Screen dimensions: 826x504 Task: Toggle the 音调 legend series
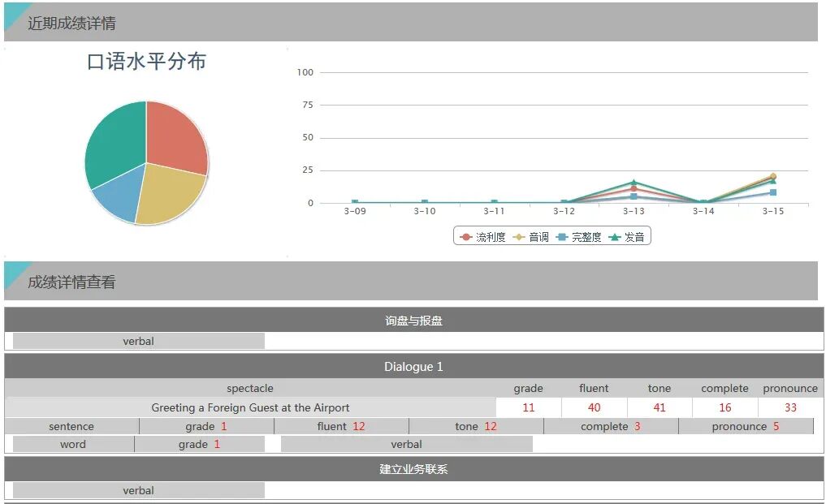pos(531,237)
